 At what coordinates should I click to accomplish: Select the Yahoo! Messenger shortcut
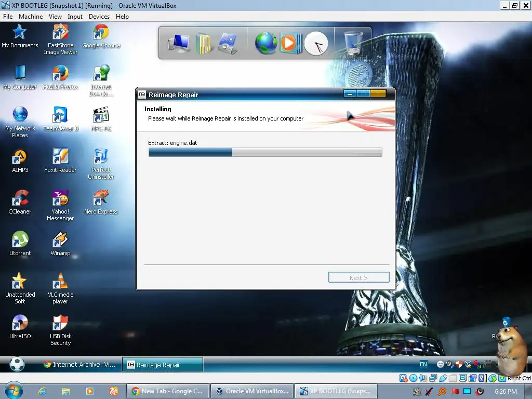click(60, 206)
